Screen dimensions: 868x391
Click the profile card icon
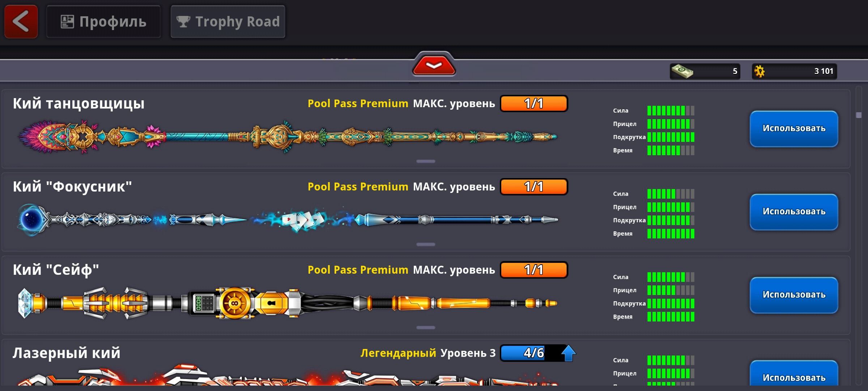(67, 22)
